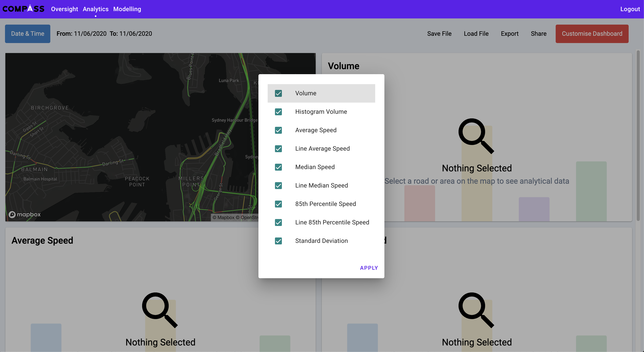This screenshot has width=644, height=352.
Task: Toggle the Line 85th Percentile Speed checkbox
Action: point(278,222)
